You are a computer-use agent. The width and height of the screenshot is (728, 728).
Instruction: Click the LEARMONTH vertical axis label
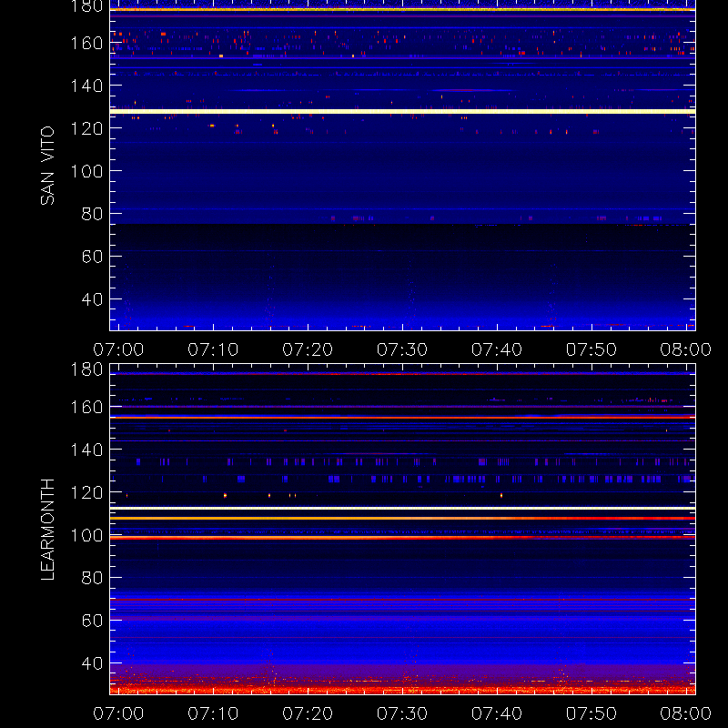pyautogui.click(x=47, y=530)
